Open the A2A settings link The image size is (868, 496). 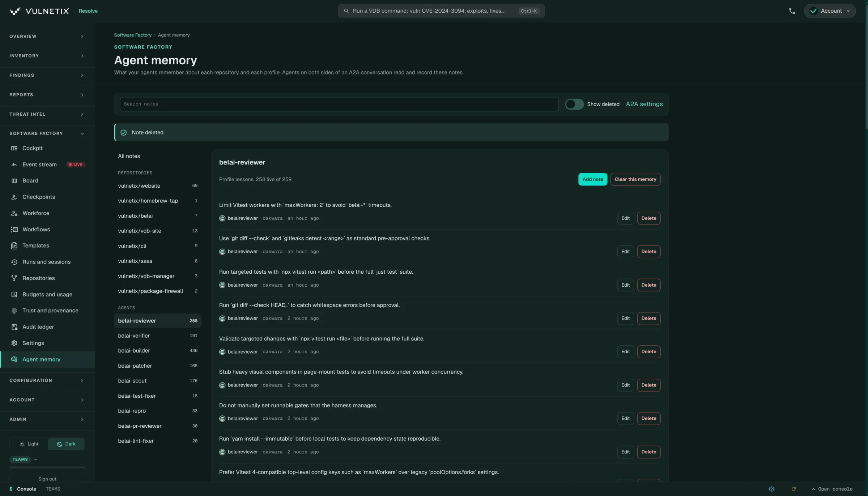click(644, 104)
